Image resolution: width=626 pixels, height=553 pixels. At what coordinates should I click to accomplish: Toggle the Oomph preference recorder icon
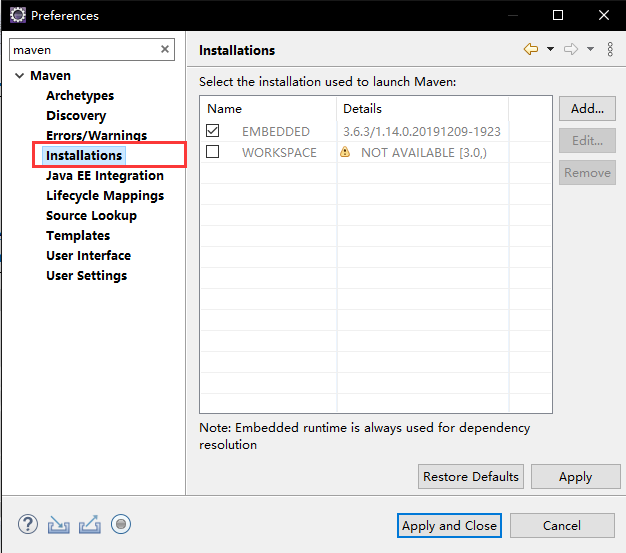click(121, 524)
